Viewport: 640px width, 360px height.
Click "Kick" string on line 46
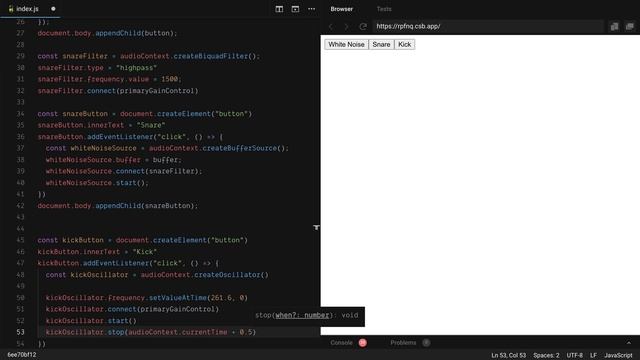point(144,252)
